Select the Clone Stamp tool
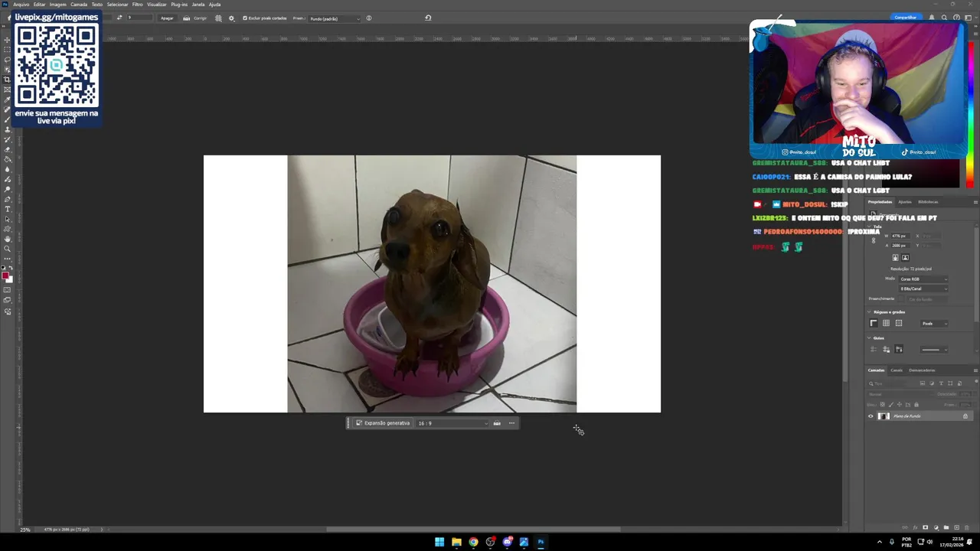 coord(8,129)
